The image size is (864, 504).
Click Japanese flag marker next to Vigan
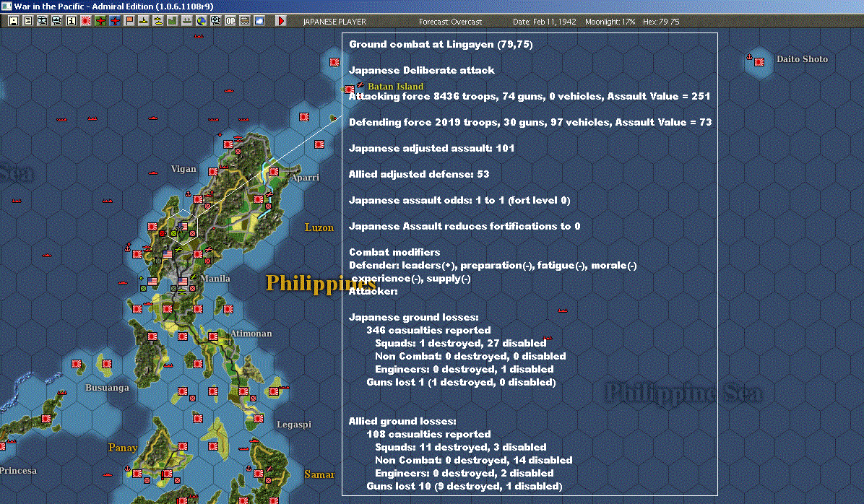coord(213,172)
